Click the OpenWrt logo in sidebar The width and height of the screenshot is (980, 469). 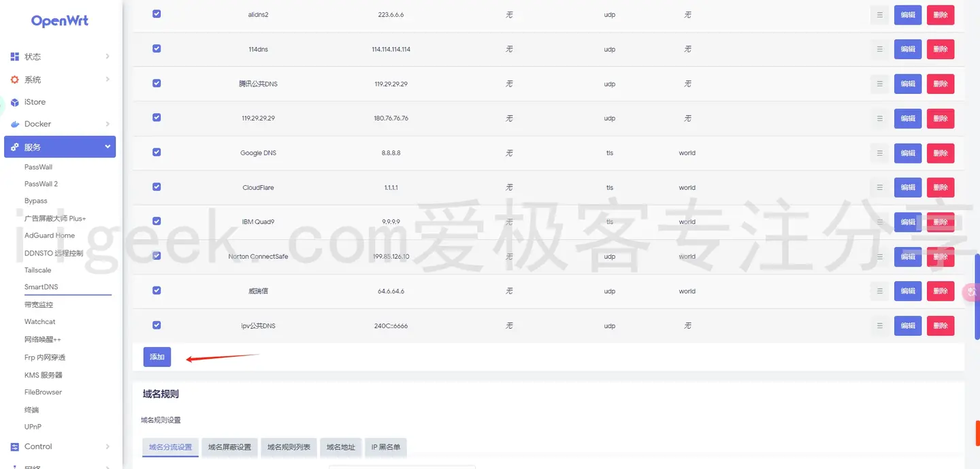click(59, 20)
